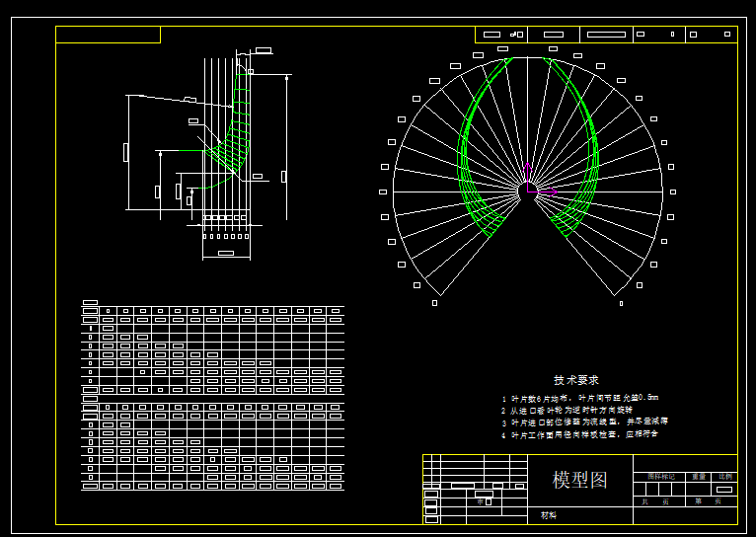
Task: Select the 共 页 cell
Action: [654, 501]
